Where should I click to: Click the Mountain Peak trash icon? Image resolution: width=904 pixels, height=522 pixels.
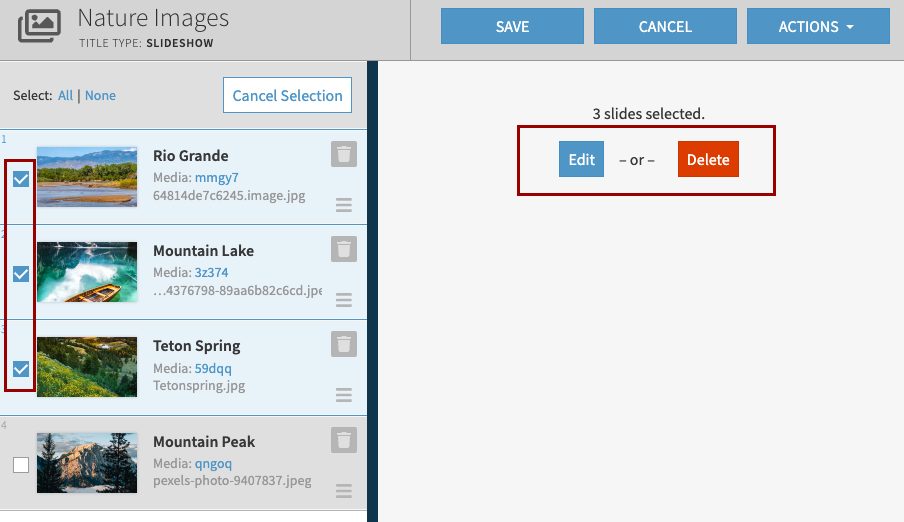(344, 440)
